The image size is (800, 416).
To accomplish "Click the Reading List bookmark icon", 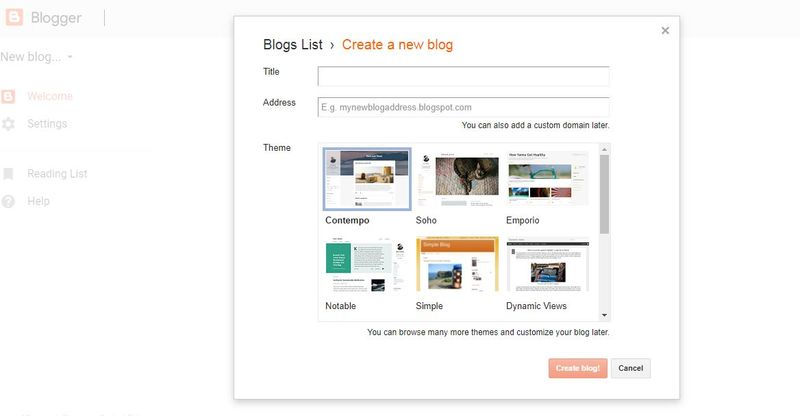I will pyautogui.click(x=9, y=174).
